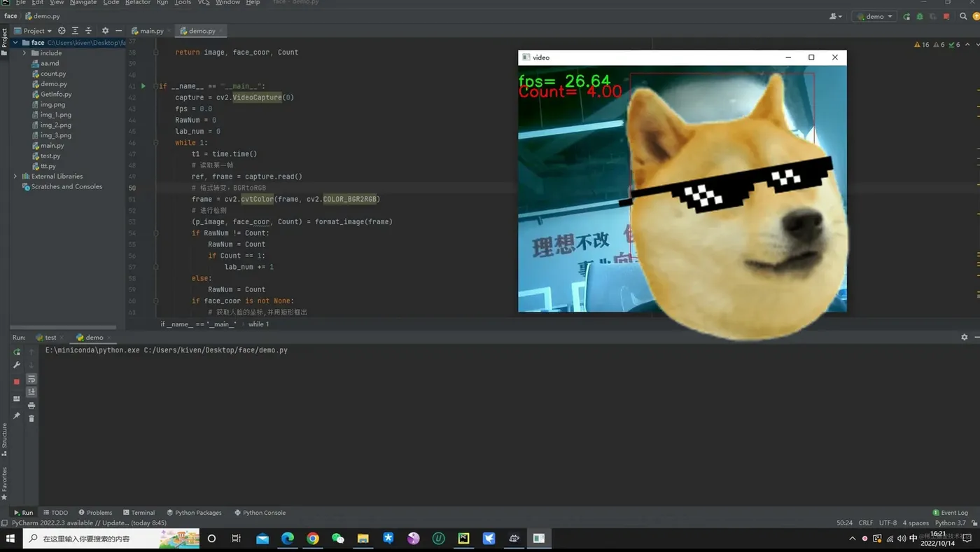Open Microsoft Edge from the taskbar
The image size is (980, 552).
click(288, 539)
